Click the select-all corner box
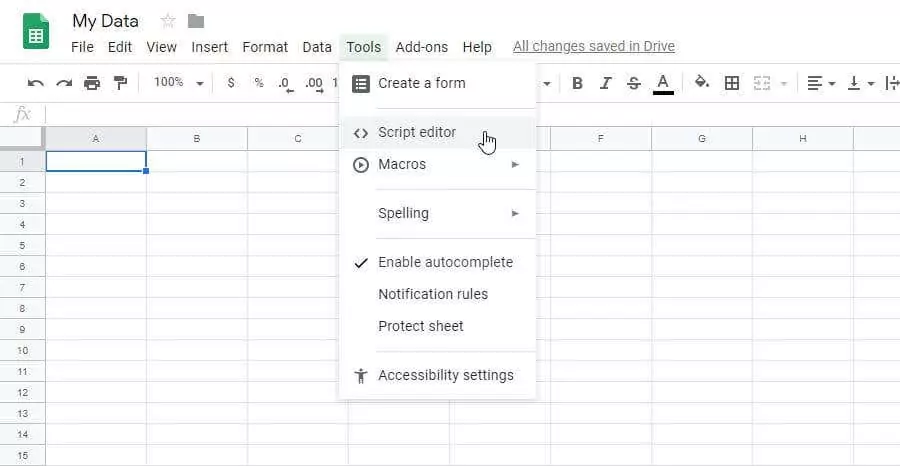This screenshot has width=900, height=466. click(x=22, y=138)
